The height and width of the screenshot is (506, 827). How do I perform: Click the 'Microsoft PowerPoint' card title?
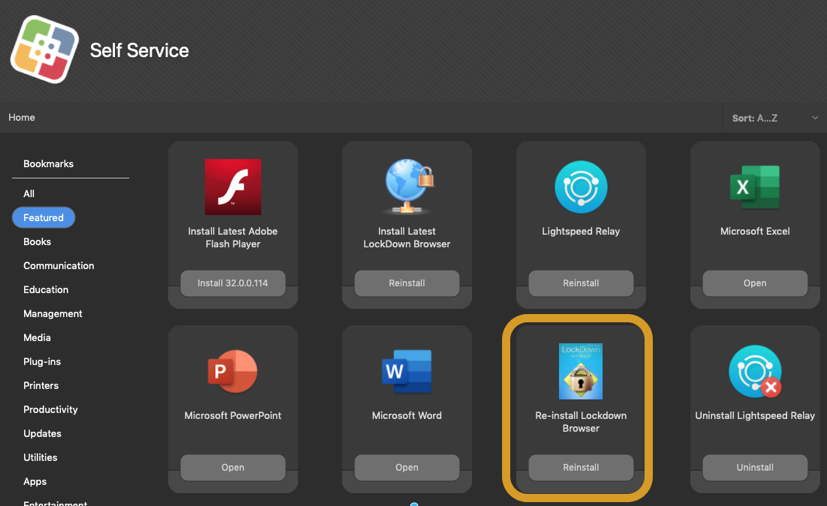[x=233, y=415]
